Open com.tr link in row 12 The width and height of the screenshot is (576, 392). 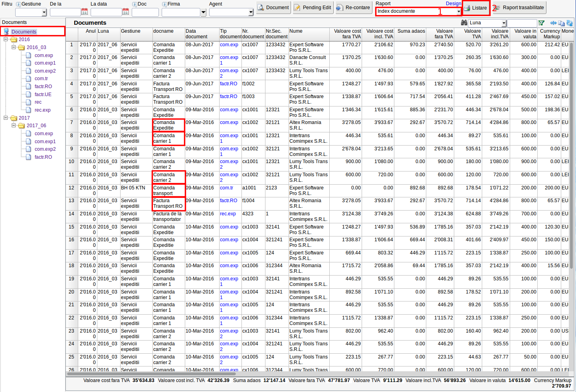[226, 188]
